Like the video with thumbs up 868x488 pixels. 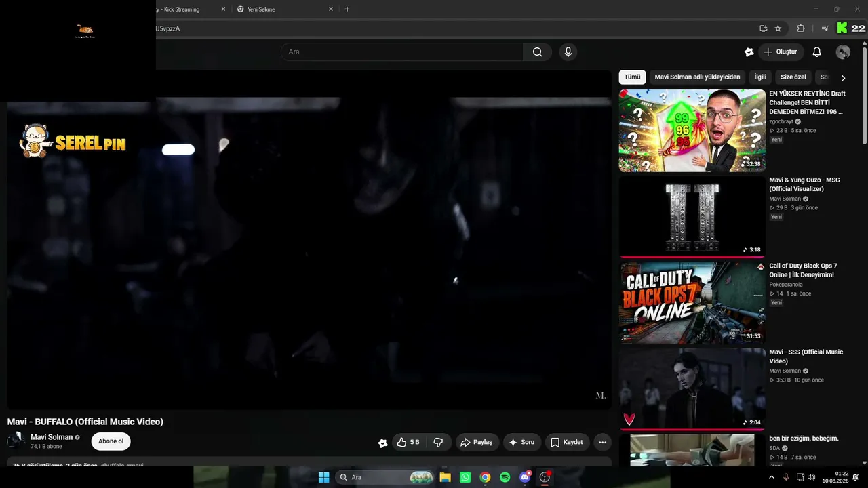(408, 442)
